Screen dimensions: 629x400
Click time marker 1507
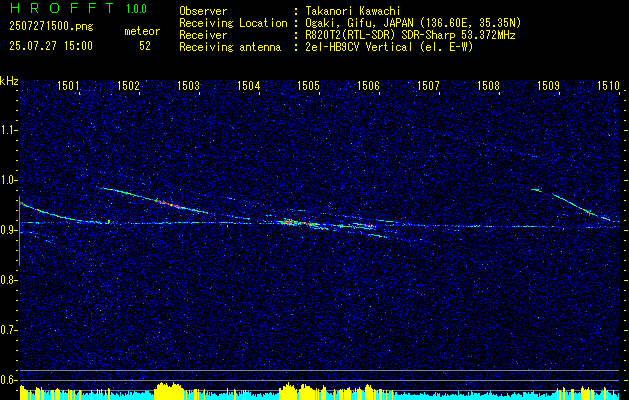[428, 85]
